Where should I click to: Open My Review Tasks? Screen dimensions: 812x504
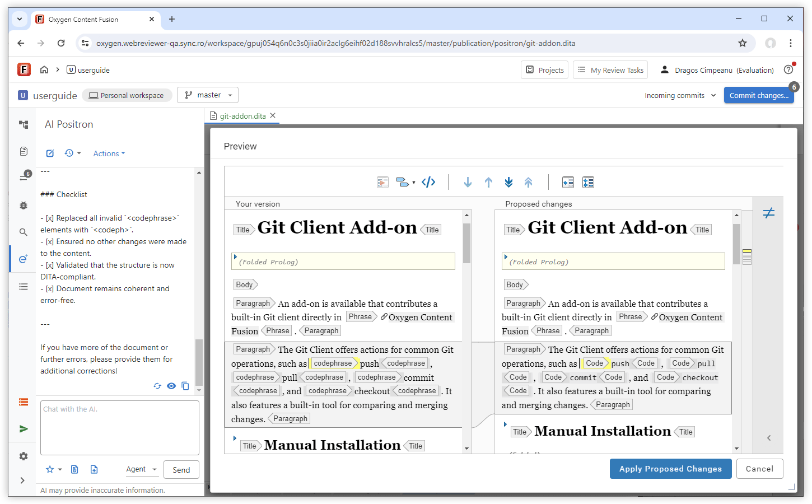pyautogui.click(x=610, y=70)
